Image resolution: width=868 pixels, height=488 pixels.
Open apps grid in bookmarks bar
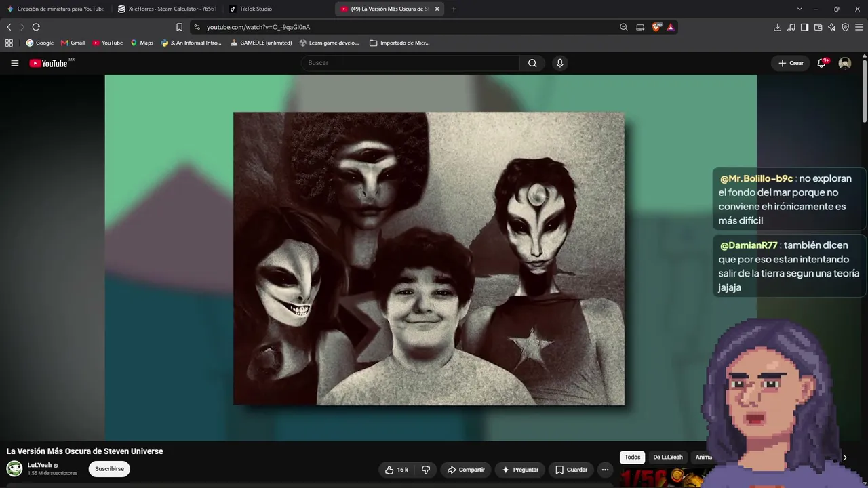9,43
